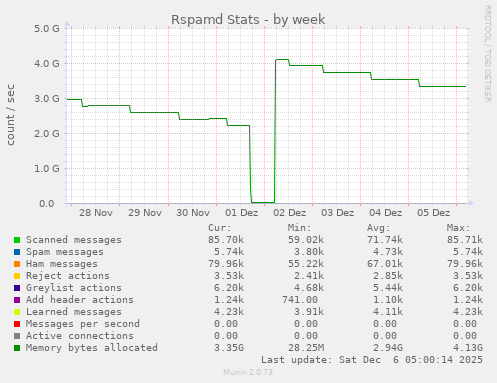Click the Memory bytes allocated dark green swatch

(x=17, y=348)
